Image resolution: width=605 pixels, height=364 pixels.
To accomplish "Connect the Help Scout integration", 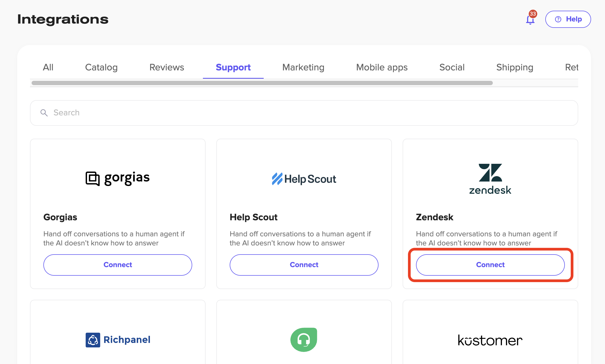I will coord(304,265).
